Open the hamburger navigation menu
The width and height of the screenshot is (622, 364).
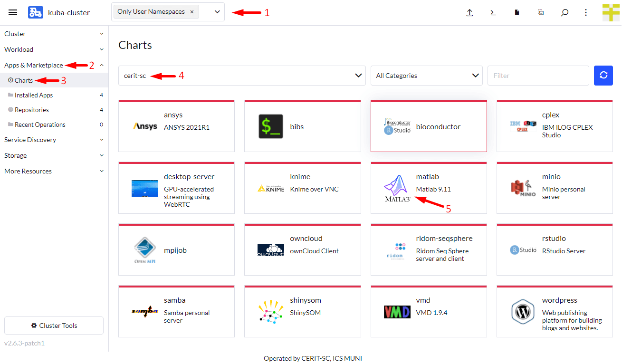pyautogui.click(x=13, y=12)
